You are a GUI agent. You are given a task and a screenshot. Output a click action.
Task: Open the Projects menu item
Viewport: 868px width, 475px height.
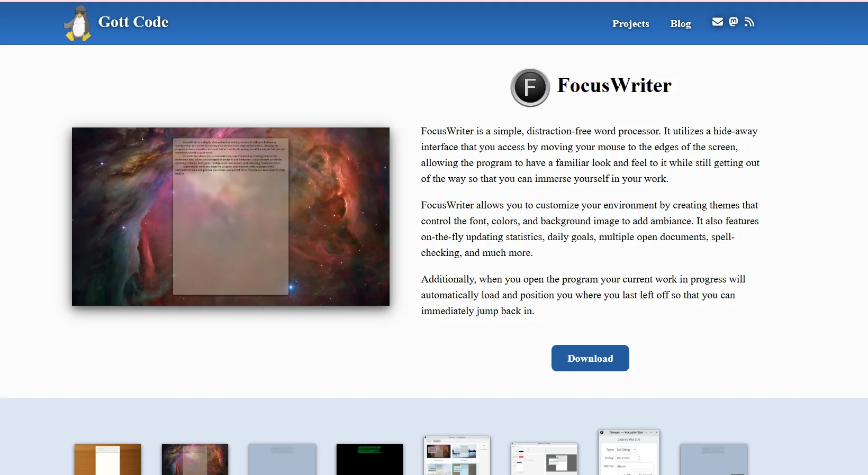tap(630, 23)
